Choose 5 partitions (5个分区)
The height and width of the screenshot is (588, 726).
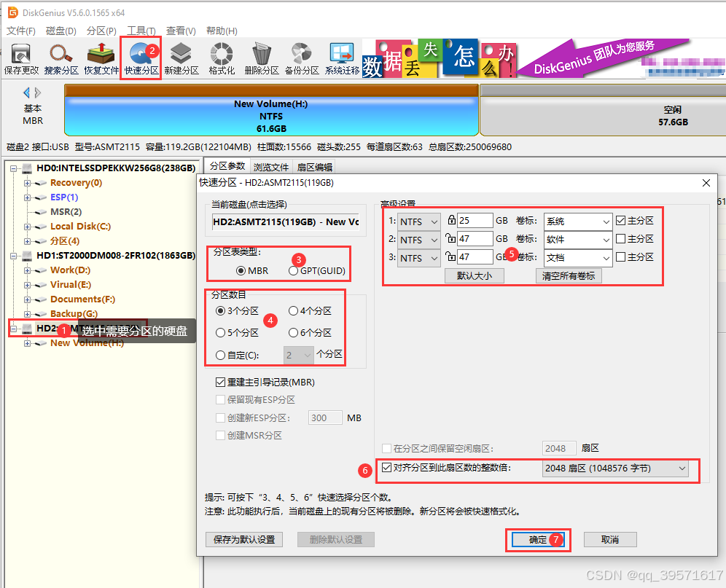(x=237, y=332)
